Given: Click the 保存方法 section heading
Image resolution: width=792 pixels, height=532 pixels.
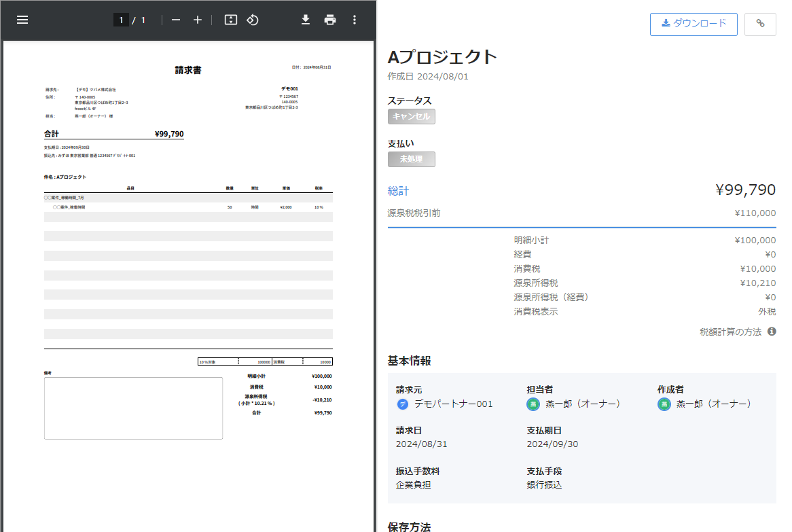Looking at the screenshot, I should click(x=409, y=527).
